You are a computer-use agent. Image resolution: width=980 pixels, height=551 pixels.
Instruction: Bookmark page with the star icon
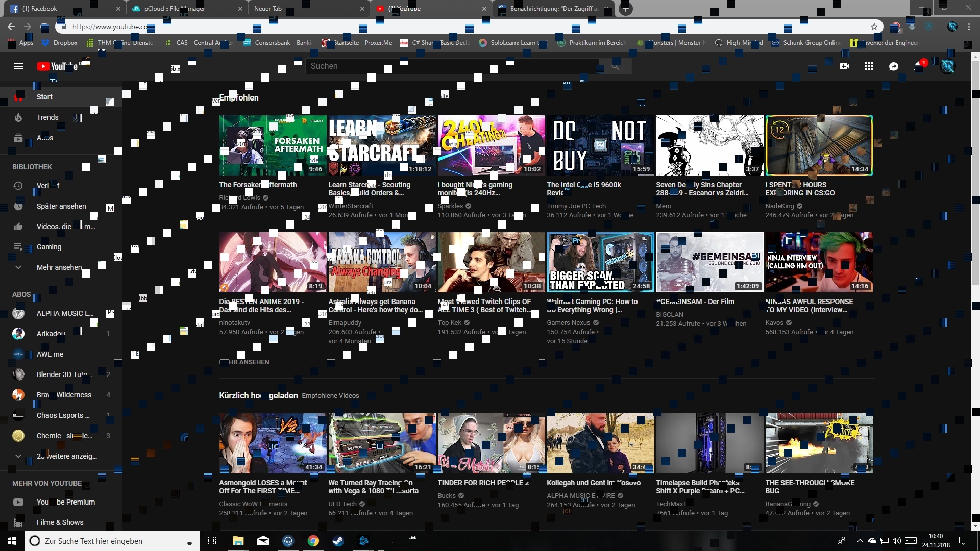tap(874, 27)
